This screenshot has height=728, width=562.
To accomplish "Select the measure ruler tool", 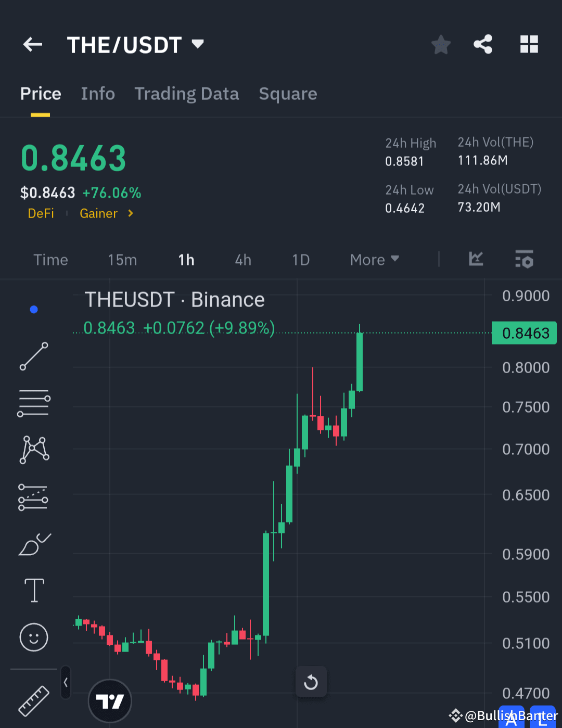I will 33,700.
